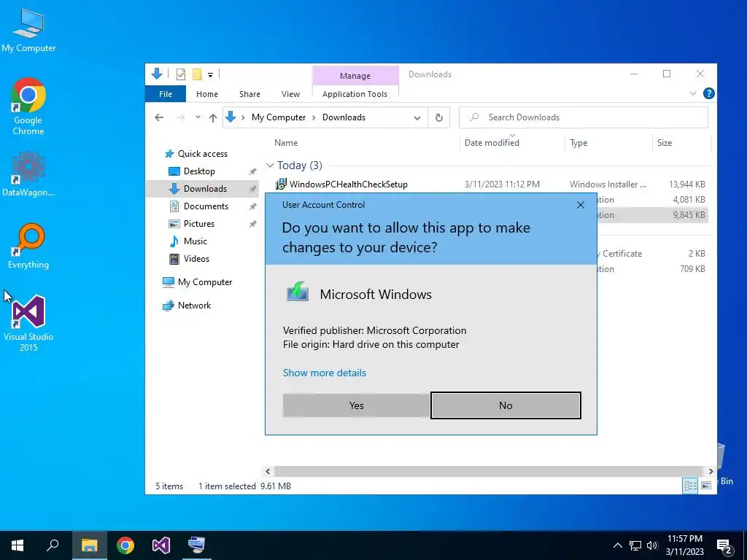747x560 pixels.
Task: Click the Back navigation arrow
Action: (159, 117)
